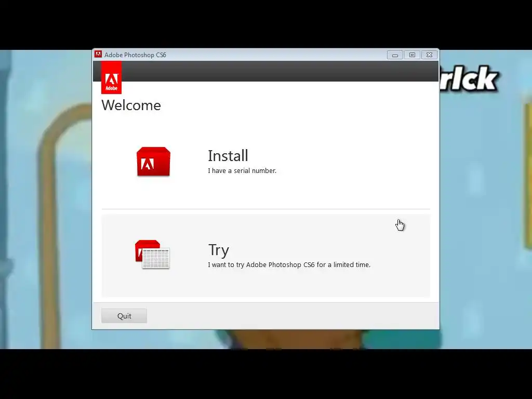Viewport: 532px width, 399px height.
Task: Click the Welcome heading text
Action: pos(131,105)
